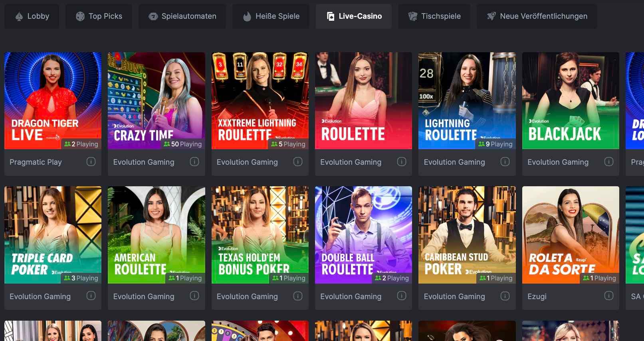The width and height of the screenshot is (644, 341).
Task: Open info icon under Lightning Roulette tile
Action: (x=505, y=162)
